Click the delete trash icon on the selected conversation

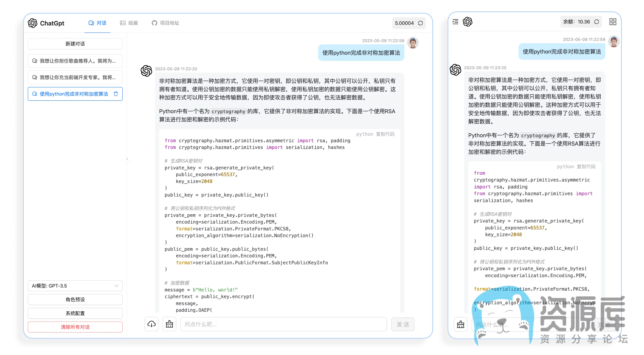(x=116, y=94)
